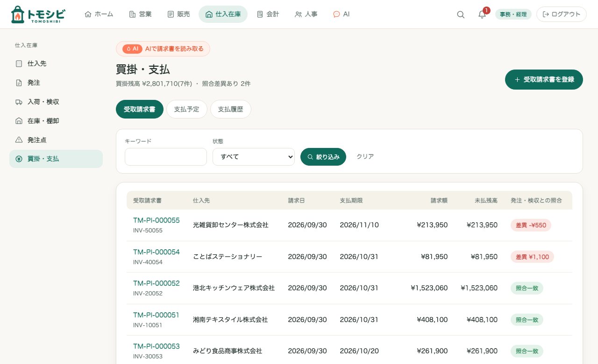
Task: Open invoice TM-PI-000055
Action: point(156,220)
